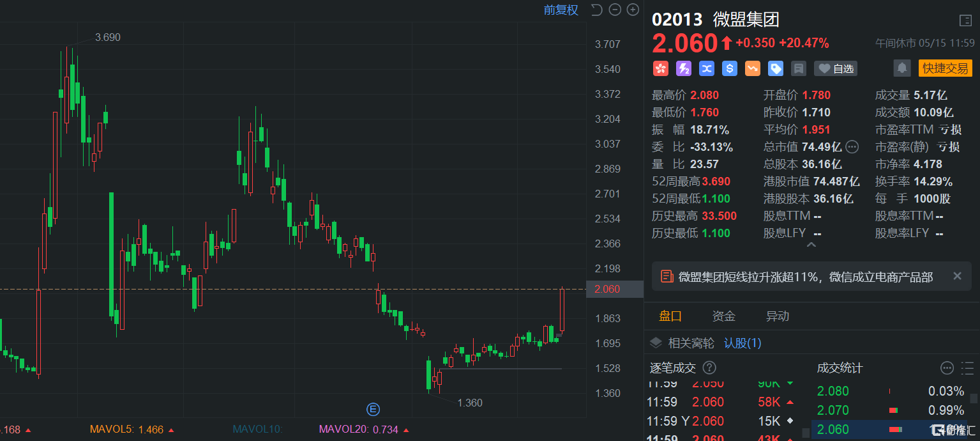Click the stock name 微盟集团
Viewport: 980px width, 441px height.
click(x=746, y=19)
